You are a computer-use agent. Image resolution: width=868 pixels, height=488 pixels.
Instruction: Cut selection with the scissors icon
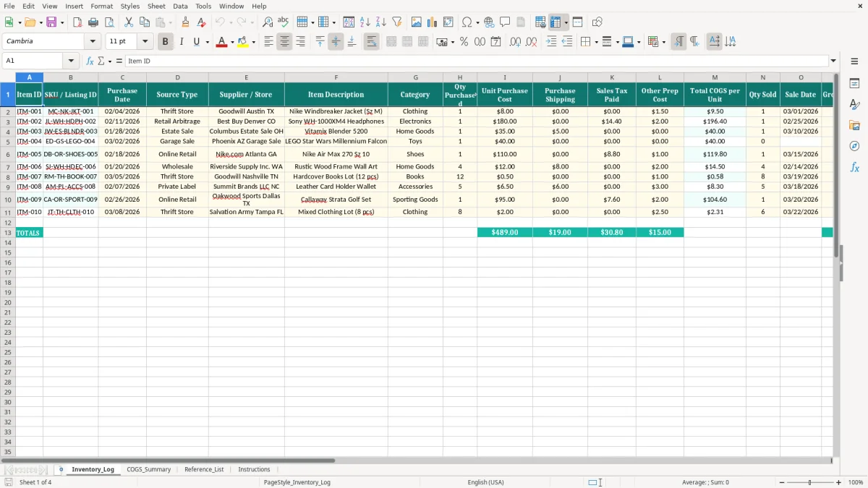[129, 22]
